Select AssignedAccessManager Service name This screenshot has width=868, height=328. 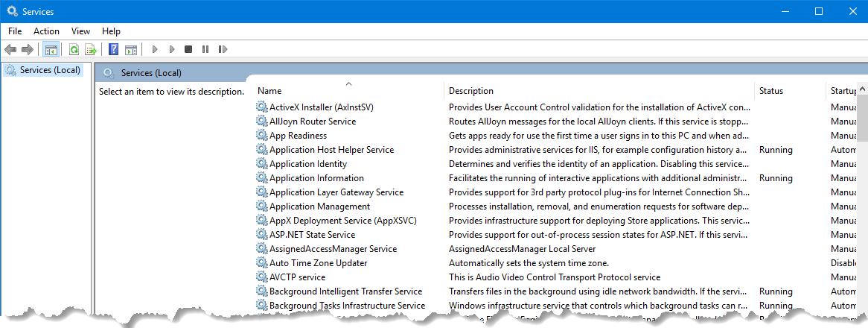(x=334, y=249)
